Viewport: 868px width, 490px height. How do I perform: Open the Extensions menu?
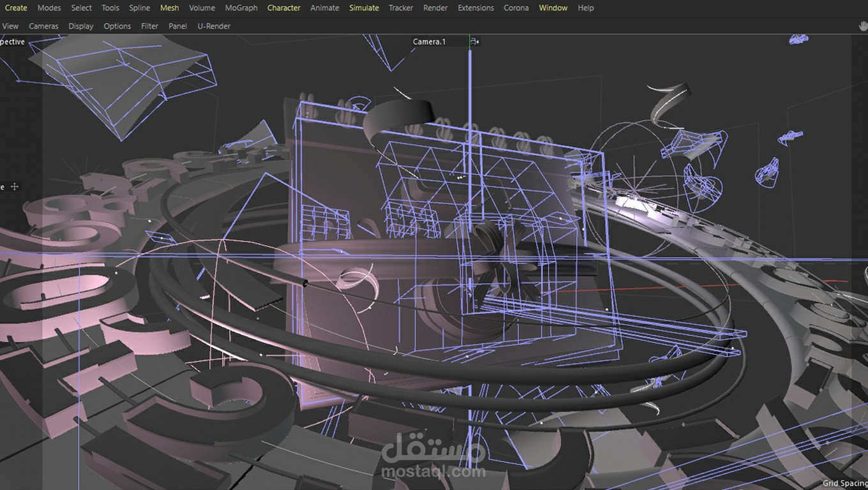click(x=475, y=8)
